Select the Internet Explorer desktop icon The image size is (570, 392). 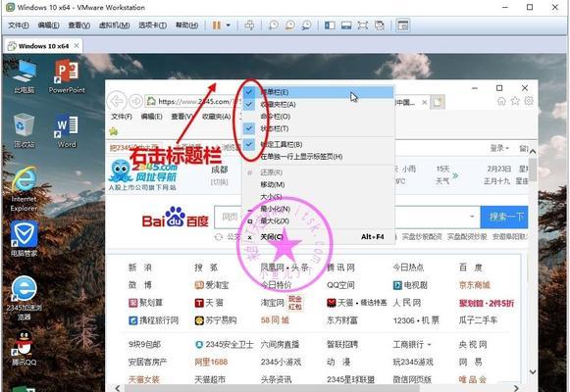tap(24, 189)
